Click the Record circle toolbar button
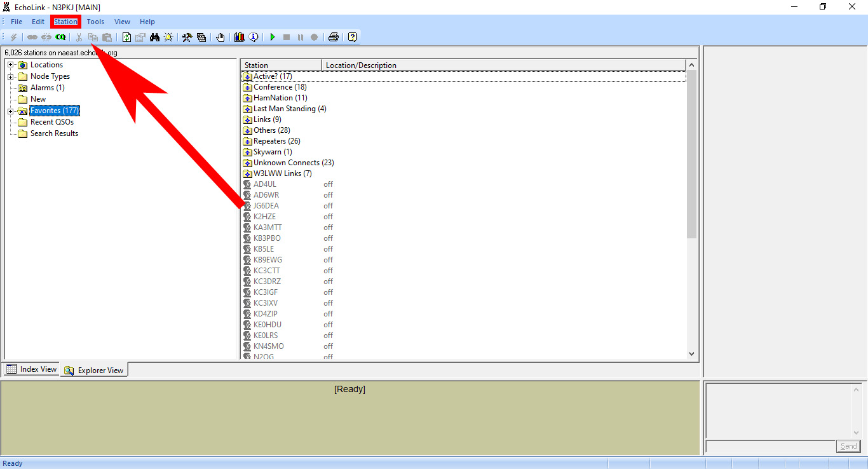868x469 pixels. (315, 37)
